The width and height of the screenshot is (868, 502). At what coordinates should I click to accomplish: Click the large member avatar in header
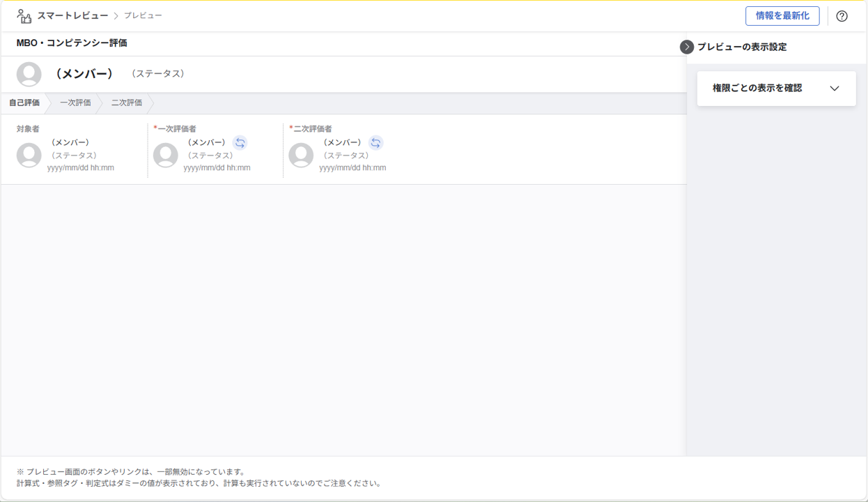(x=29, y=74)
